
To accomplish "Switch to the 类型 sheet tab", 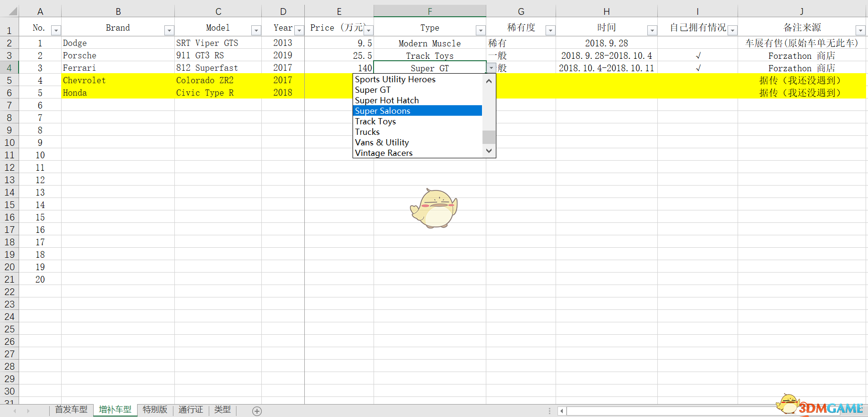I will click(x=223, y=410).
